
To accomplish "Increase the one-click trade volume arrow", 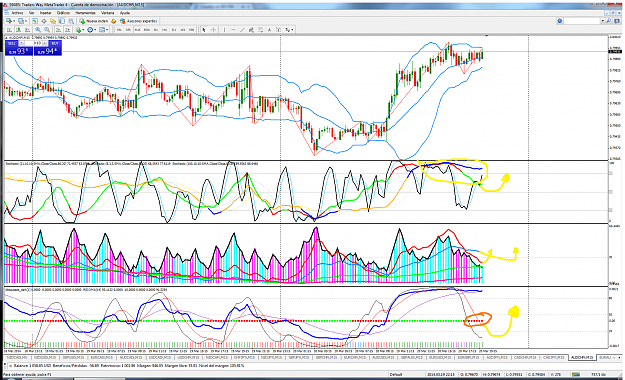I will (x=45, y=43).
